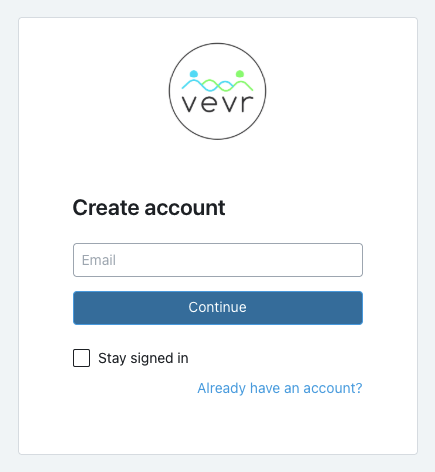The image size is (435, 472).
Task: Click the right end of the Email box
Action: (353, 260)
